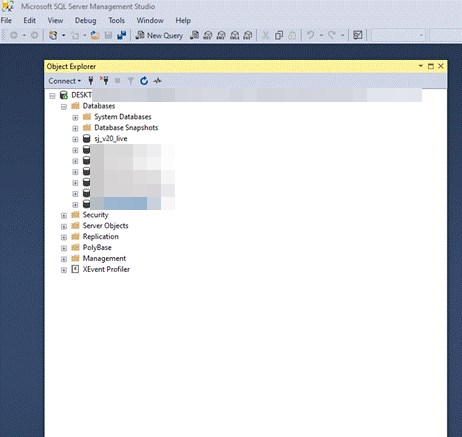Click the Analysis Services XMLA Query icon
Viewport: 462px width, 437px height.
pos(234,35)
